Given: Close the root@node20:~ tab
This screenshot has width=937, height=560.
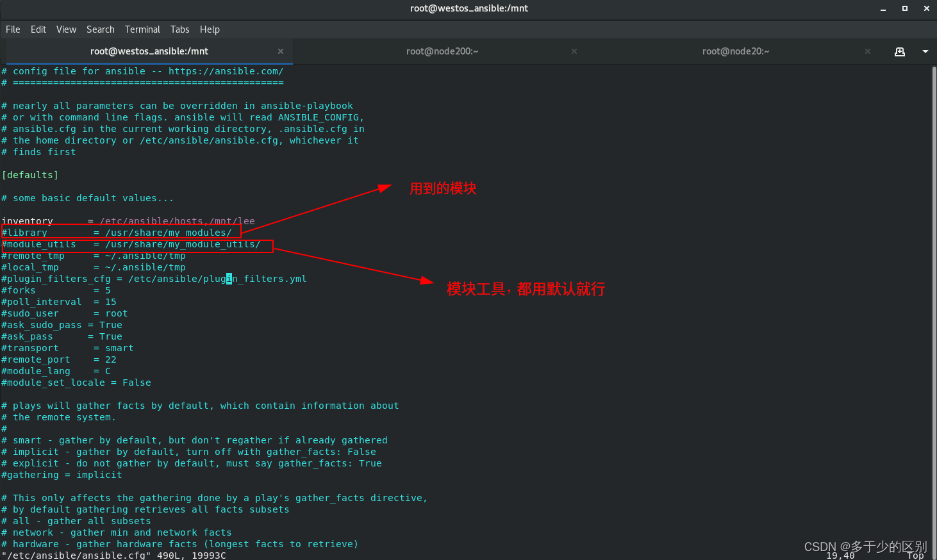Looking at the screenshot, I should (x=868, y=51).
